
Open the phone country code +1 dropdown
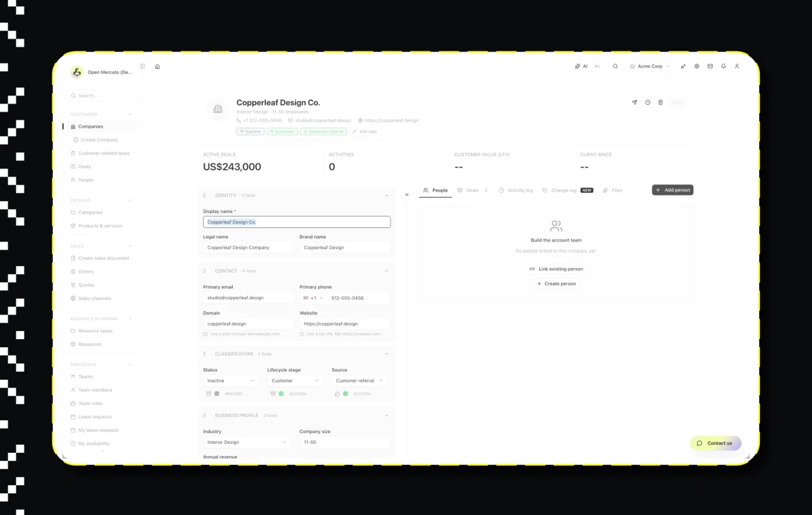(x=313, y=298)
